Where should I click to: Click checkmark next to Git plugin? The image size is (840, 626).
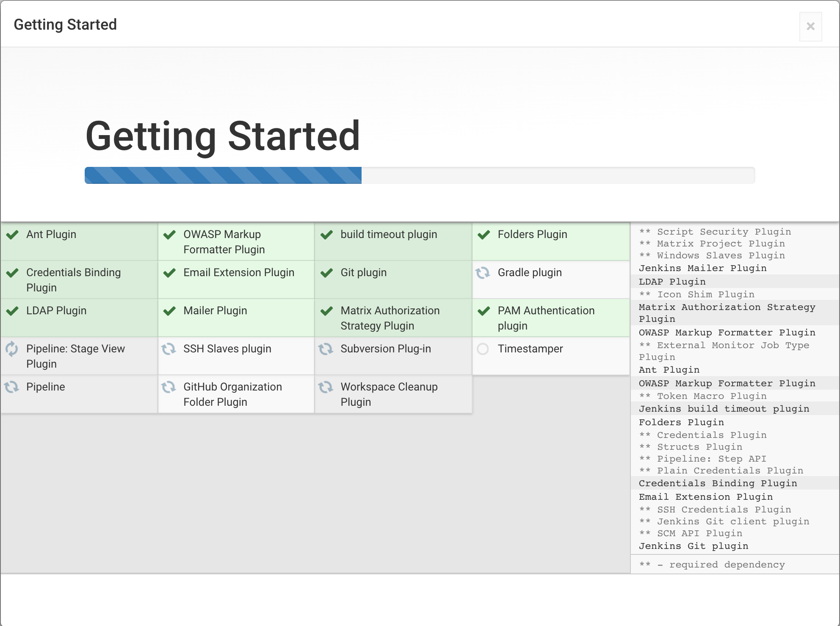point(326,273)
